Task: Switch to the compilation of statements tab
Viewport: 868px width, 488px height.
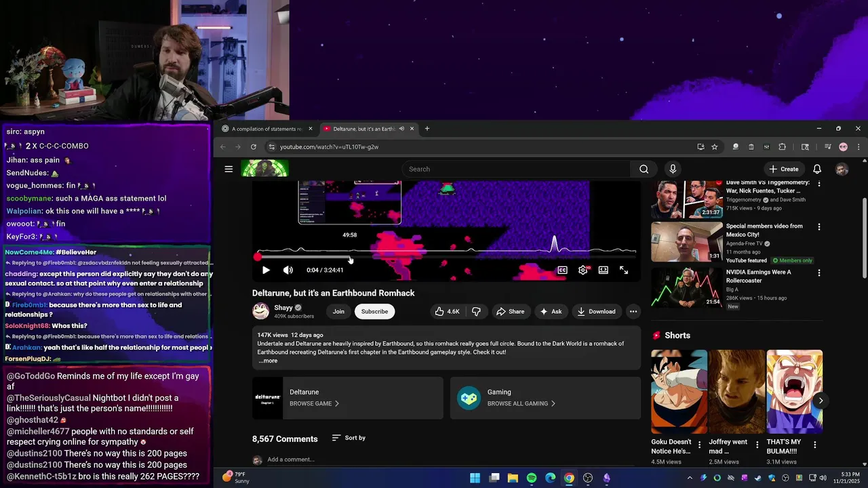Action: pos(267,129)
